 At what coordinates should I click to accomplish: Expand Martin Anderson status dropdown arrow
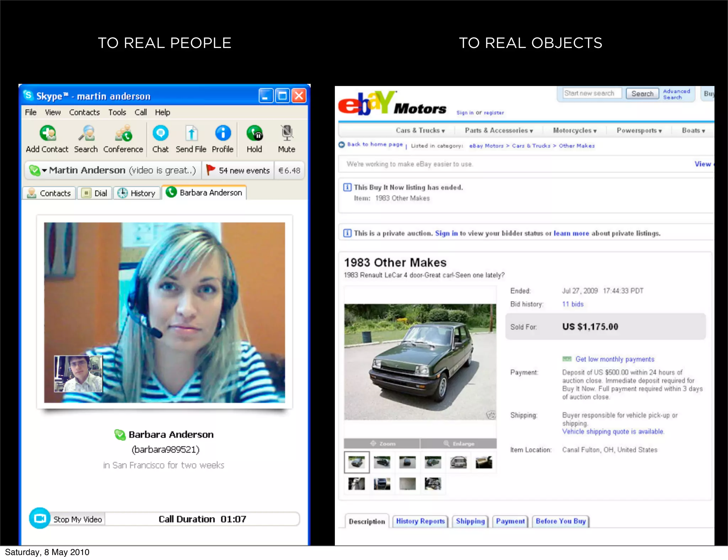[44, 171]
